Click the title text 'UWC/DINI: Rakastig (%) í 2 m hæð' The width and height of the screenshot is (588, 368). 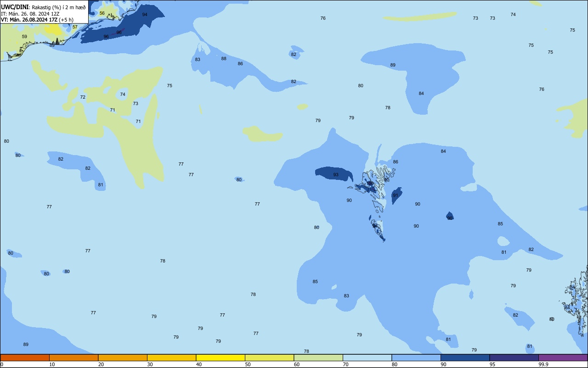43,7
